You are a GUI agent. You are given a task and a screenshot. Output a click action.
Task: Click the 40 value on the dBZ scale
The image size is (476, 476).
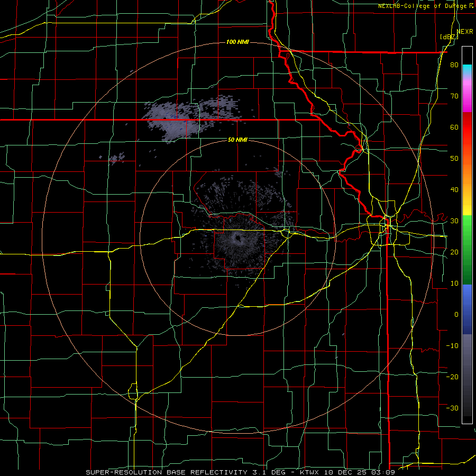pos(454,190)
